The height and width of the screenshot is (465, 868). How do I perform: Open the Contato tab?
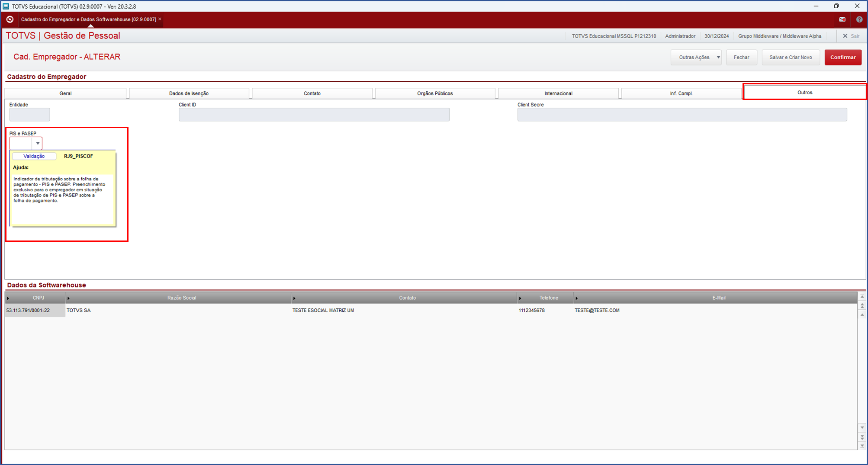click(x=312, y=93)
